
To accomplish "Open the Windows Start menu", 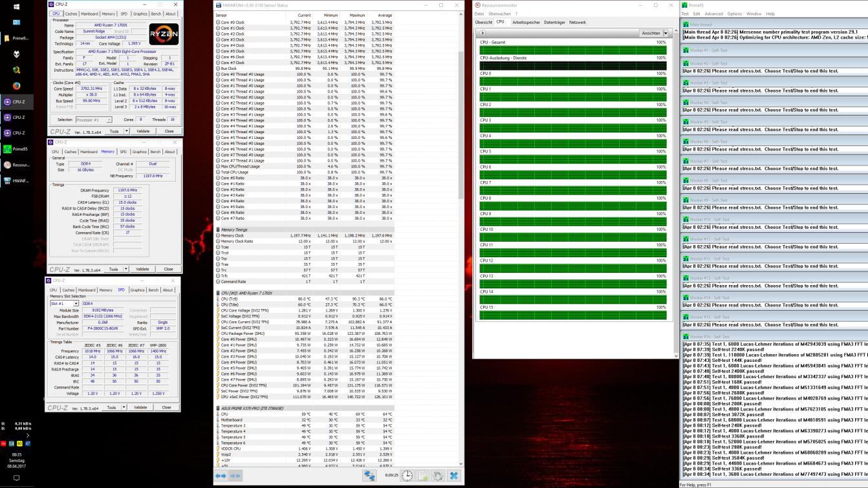I will click(16, 7).
